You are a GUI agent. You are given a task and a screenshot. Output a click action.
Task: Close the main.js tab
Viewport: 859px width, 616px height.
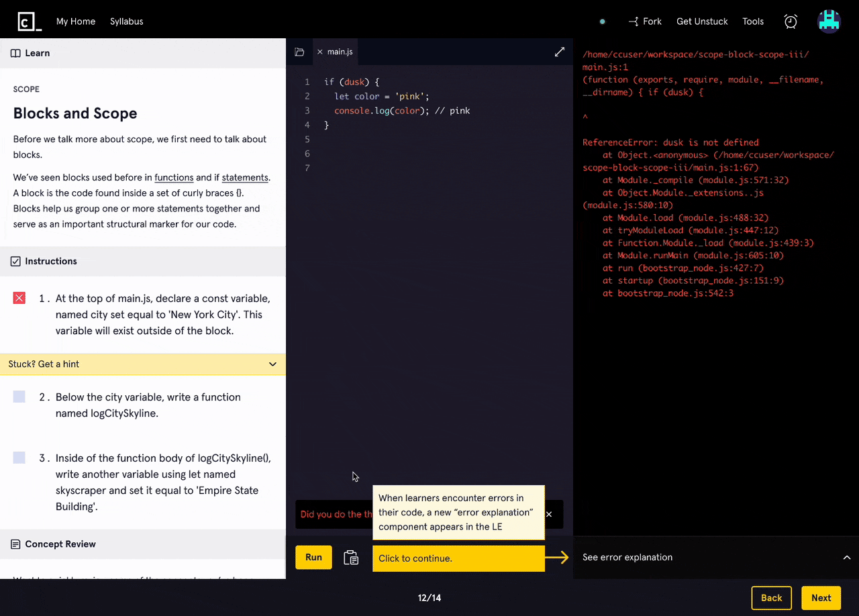[319, 52]
